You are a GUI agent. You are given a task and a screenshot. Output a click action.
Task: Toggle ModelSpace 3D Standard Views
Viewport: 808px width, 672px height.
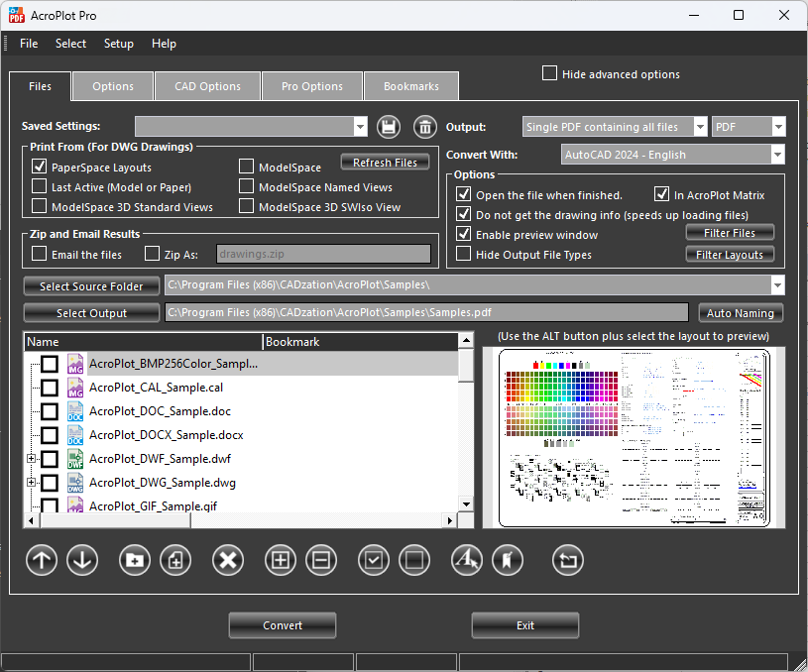[40, 206]
